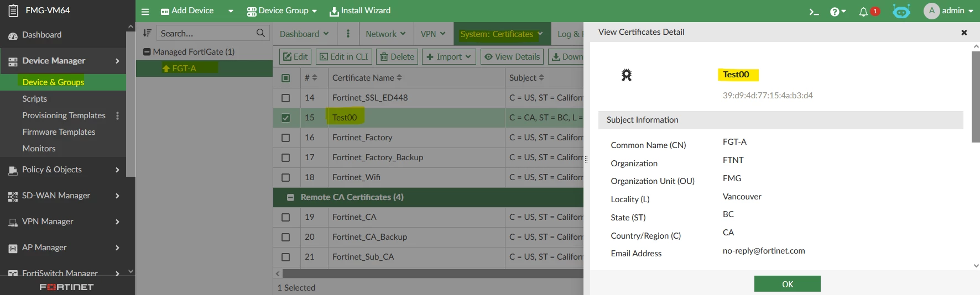This screenshot has width=980, height=295.
Task: Click the Edit button
Action: pyautogui.click(x=295, y=57)
